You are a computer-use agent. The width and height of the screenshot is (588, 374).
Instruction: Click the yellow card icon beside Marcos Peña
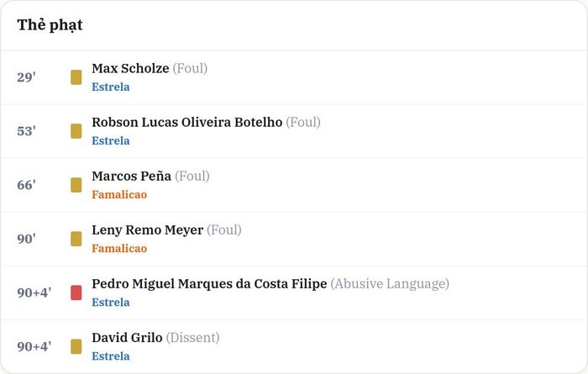(x=76, y=185)
